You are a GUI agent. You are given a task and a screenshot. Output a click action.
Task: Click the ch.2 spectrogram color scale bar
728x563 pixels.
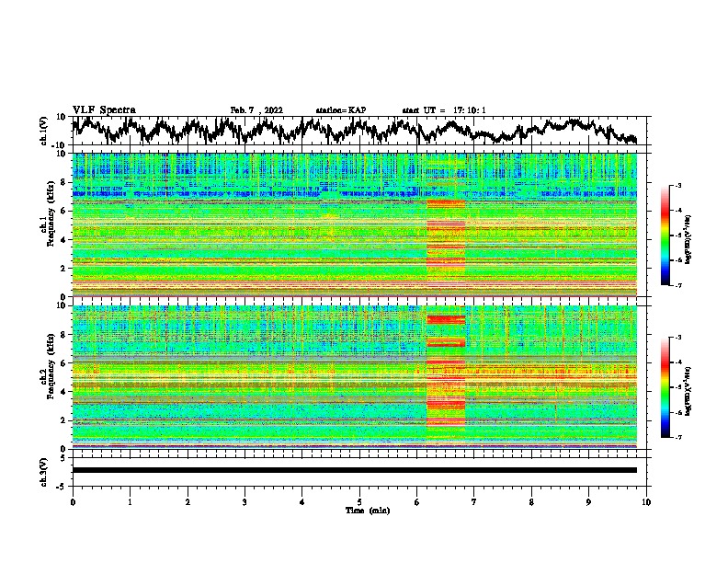[x=665, y=387]
